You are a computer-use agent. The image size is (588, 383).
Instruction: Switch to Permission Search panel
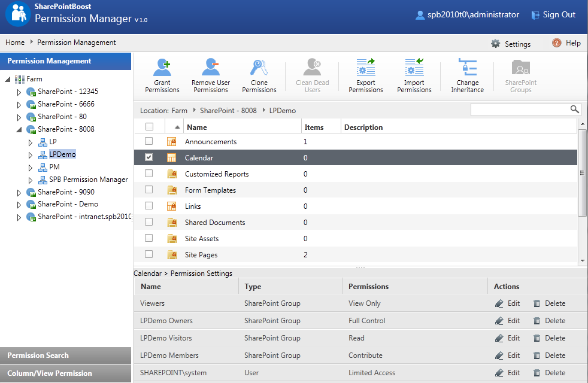coord(66,355)
